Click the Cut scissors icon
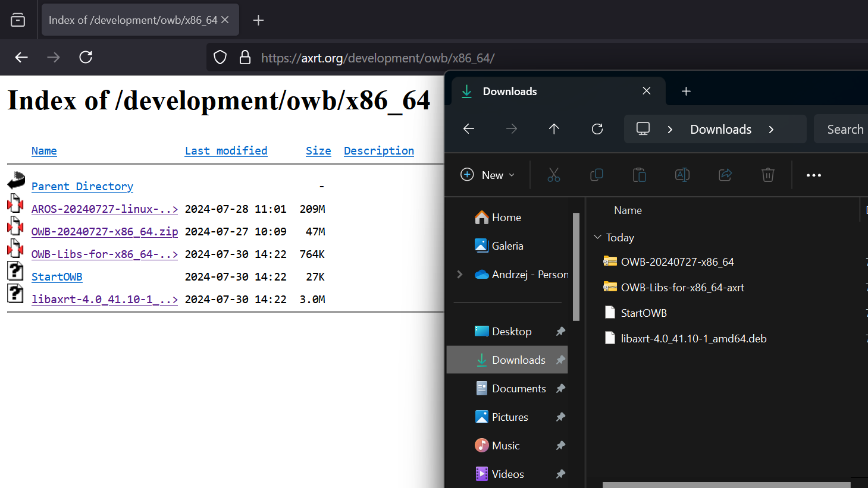This screenshot has height=488, width=868. tap(554, 175)
